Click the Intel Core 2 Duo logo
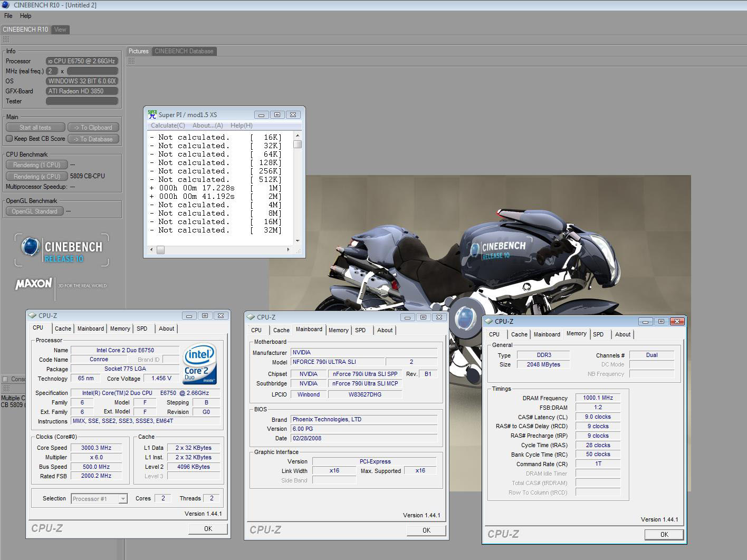Image resolution: width=747 pixels, height=560 pixels. 199,364
